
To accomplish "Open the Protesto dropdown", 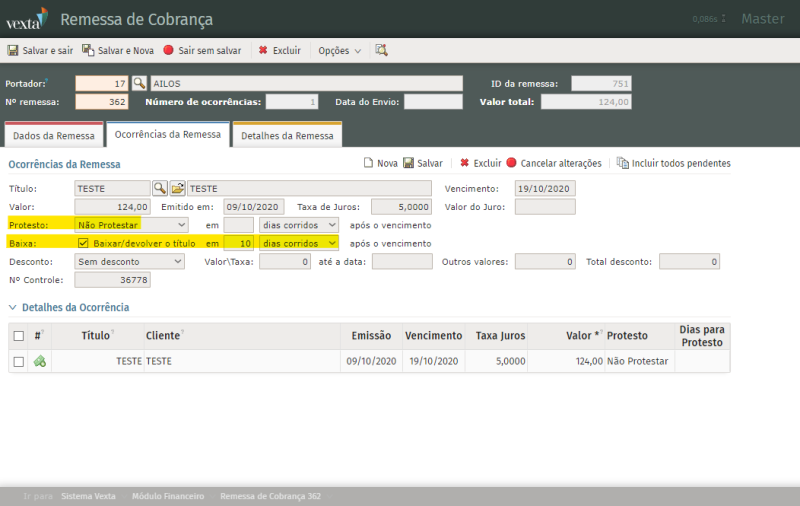I will point(131,225).
